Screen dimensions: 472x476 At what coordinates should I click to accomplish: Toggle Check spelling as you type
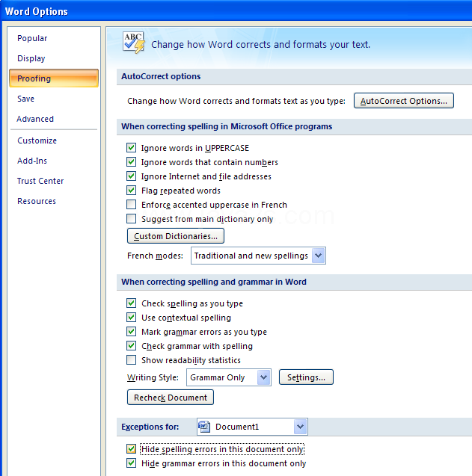point(132,303)
